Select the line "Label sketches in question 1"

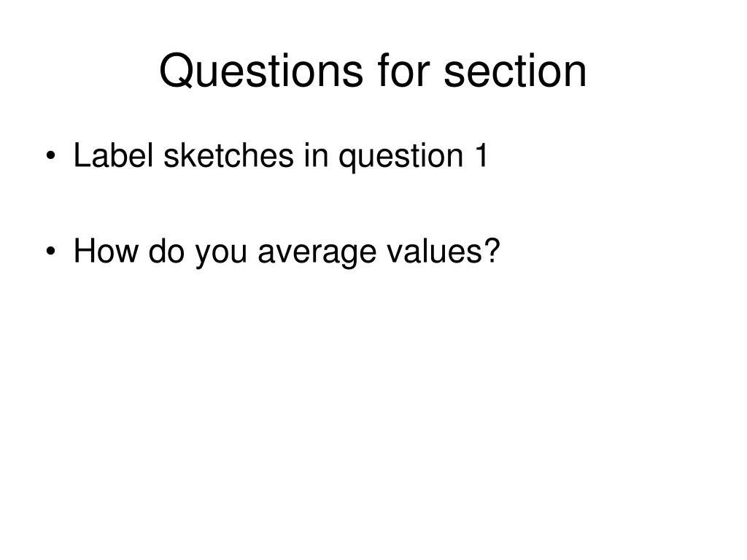tap(281, 156)
